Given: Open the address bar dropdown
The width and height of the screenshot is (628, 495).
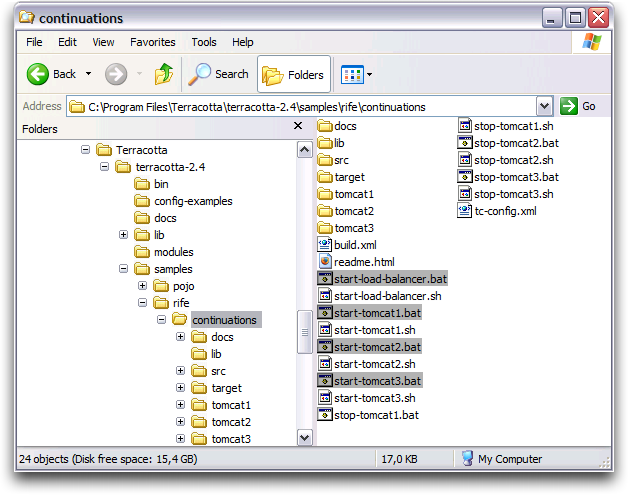Looking at the screenshot, I should (544, 107).
